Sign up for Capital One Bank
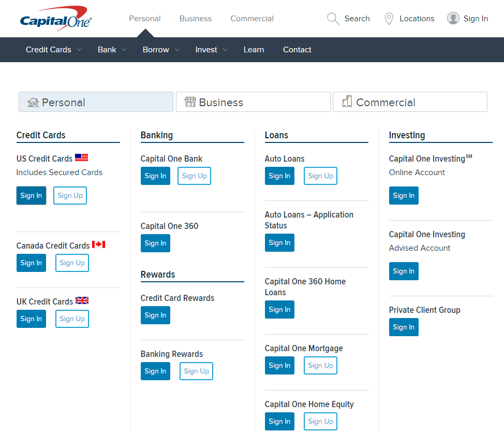Screen dimensions: 504x432 (x=194, y=176)
